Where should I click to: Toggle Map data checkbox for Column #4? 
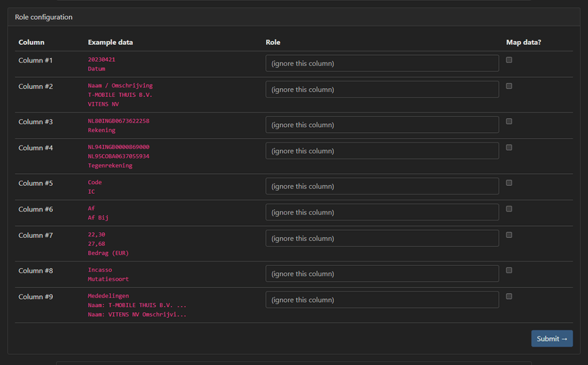[x=509, y=148]
